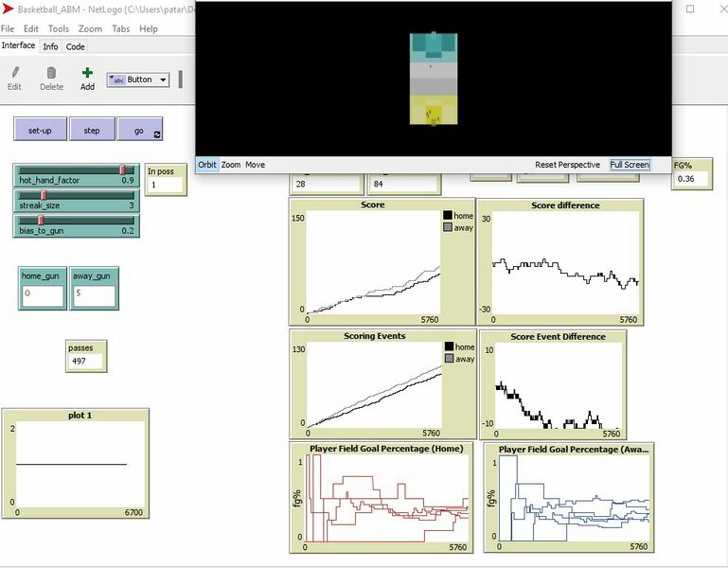Viewport: 728px width, 568px height.
Task: Select Orbit mode in 3D view
Action: (206, 165)
